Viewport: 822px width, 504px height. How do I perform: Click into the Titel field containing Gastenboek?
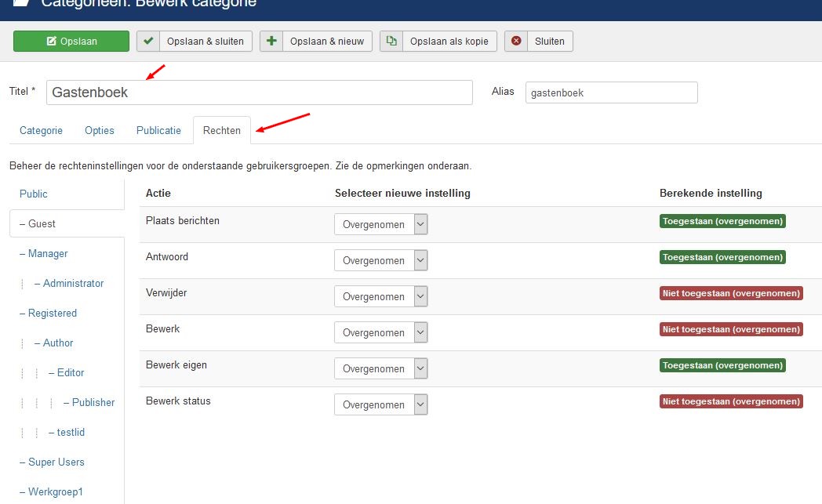[x=259, y=92]
